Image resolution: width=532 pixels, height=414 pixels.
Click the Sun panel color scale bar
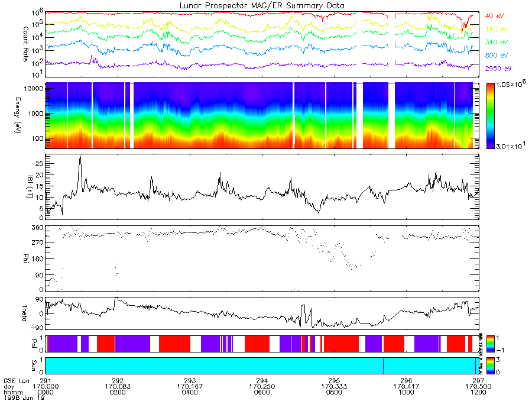(x=490, y=366)
